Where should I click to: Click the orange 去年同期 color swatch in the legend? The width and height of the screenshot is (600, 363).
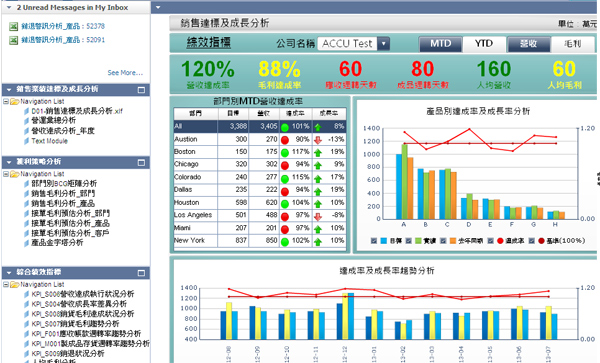coord(453,241)
